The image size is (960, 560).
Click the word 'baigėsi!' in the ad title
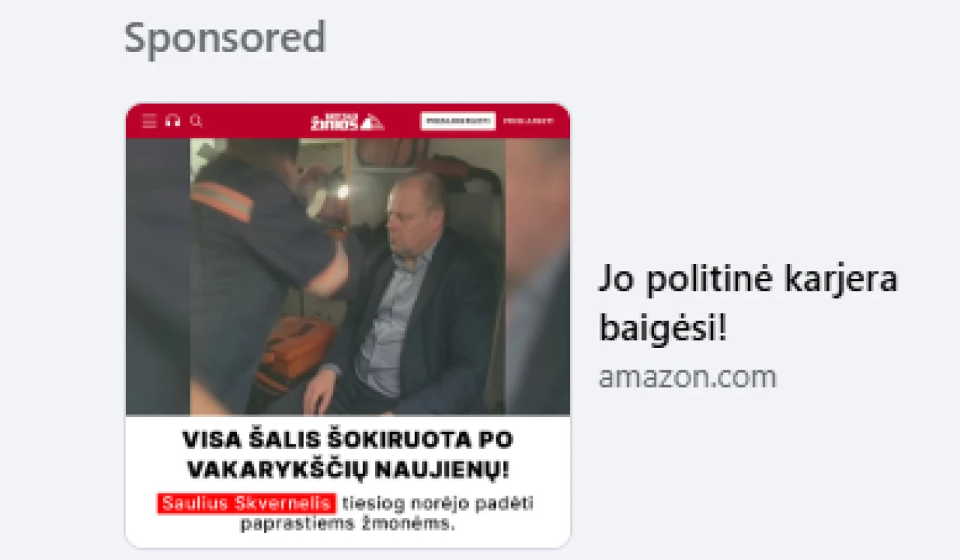(663, 329)
